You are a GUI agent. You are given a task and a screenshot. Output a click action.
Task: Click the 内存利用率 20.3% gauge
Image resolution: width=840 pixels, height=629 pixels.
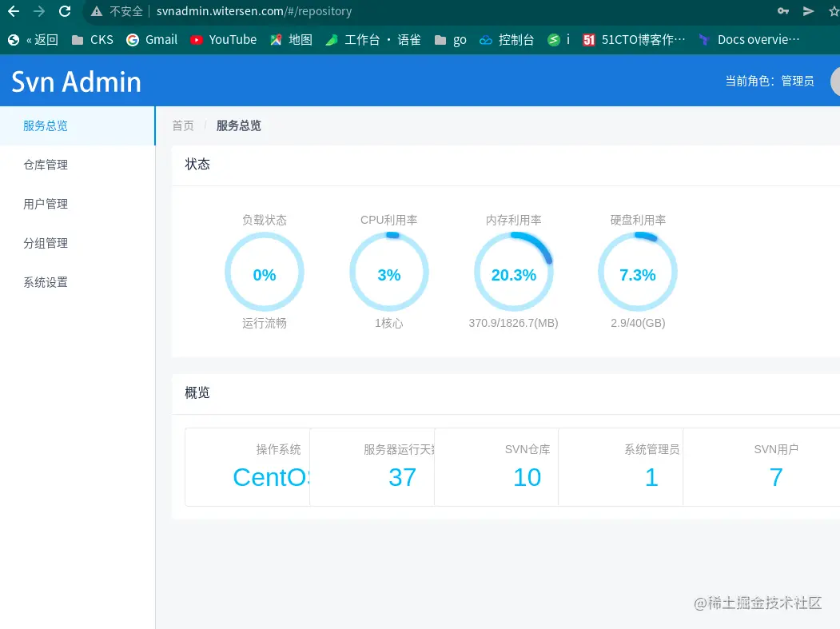(514, 272)
